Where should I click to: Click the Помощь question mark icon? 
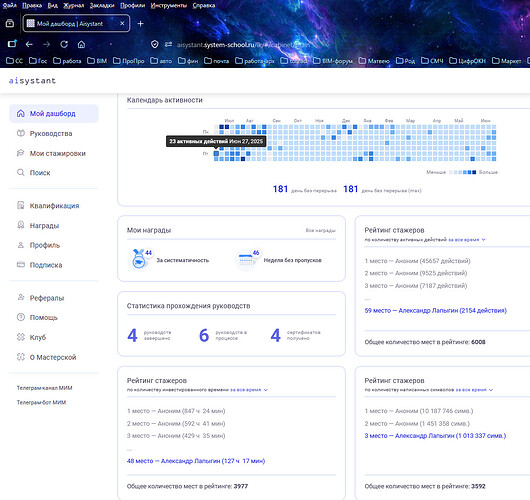(21, 317)
